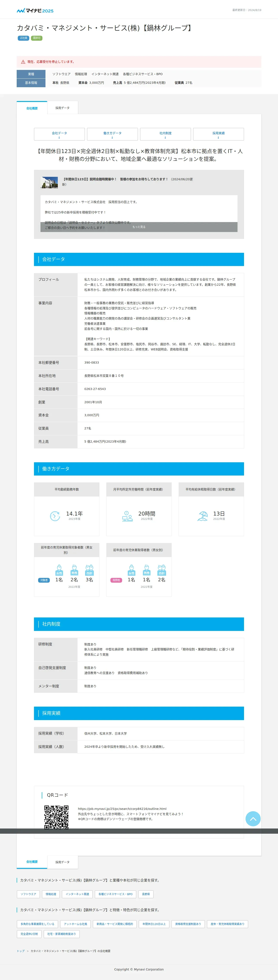Click the トップ breadcrumb link
Image resolution: width=278 pixels, height=980 pixels.
pos(21,951)
